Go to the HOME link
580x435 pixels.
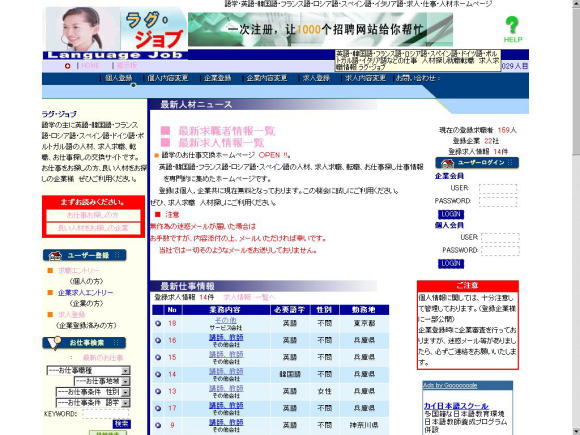click(90, 66)
